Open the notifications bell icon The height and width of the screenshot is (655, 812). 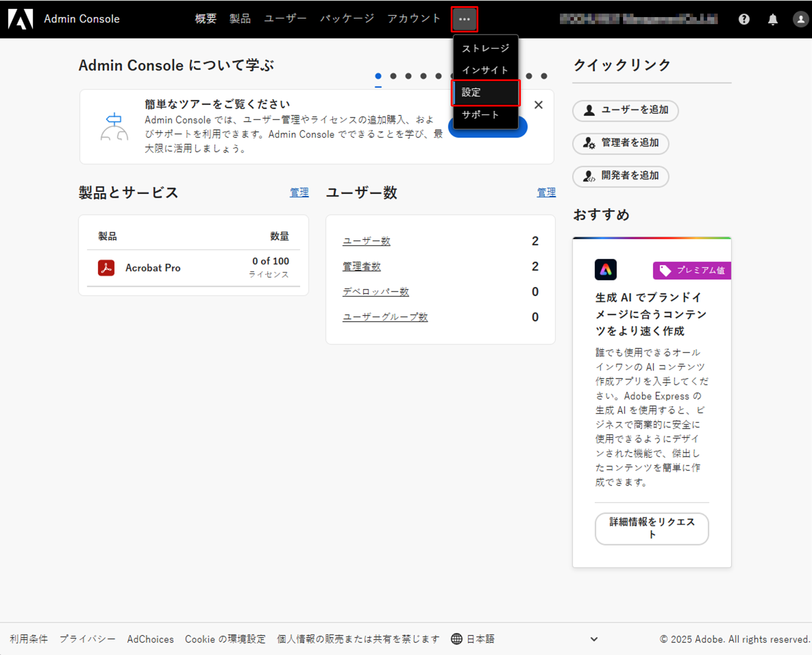(773, 19)
